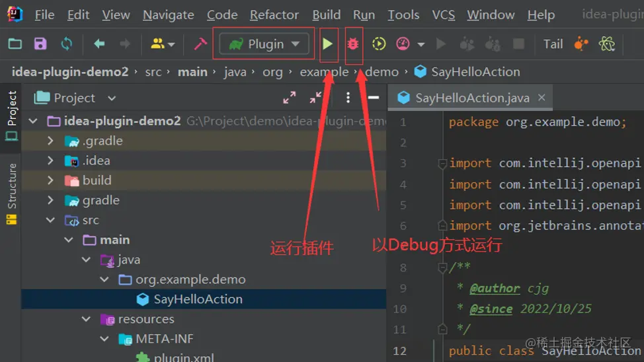The height and width of the screenshot is (362, 644).
Task: Click the Profiler gauge icon
Action: tap(403, 44)
